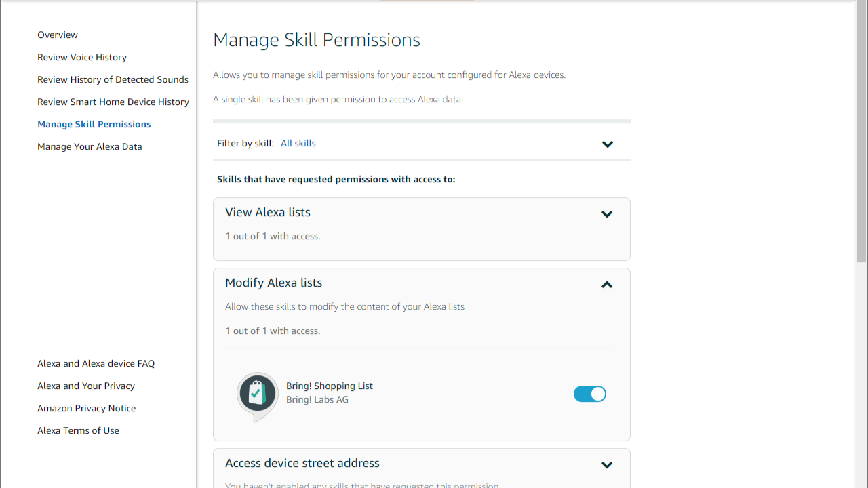Open the Filter by skill dropdown chevron
Viewport: 868px width, 488px height.
tap(608, 144)
